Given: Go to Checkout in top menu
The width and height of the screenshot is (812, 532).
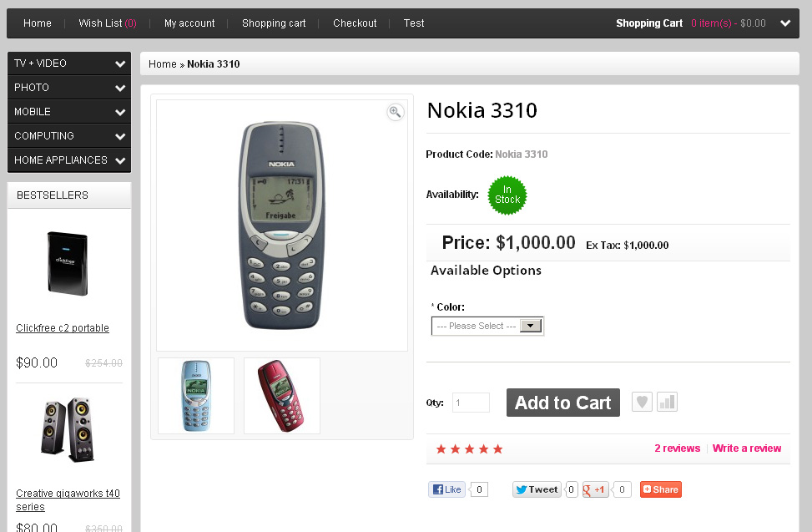Looking at the screenshot, I should 355,23.
